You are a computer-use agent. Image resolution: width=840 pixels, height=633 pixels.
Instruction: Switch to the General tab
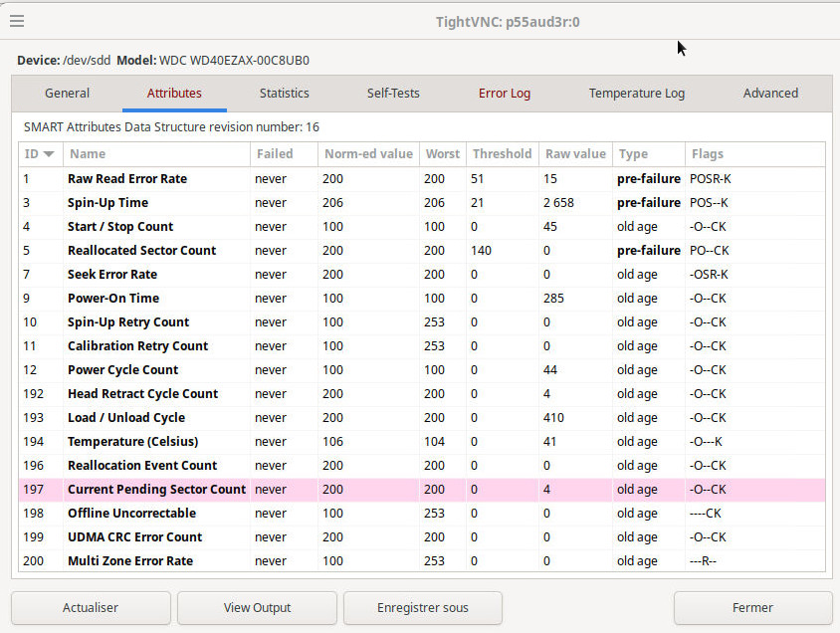[x=67, y=94]
